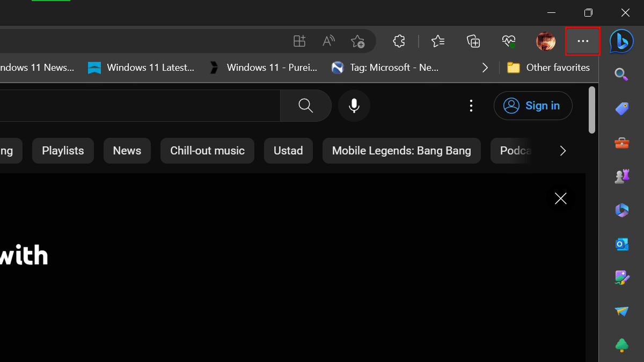The height and width of the screenshot is (362, 644).
Task: Click the page vertical scrollbar
Action: coord(592,110)
